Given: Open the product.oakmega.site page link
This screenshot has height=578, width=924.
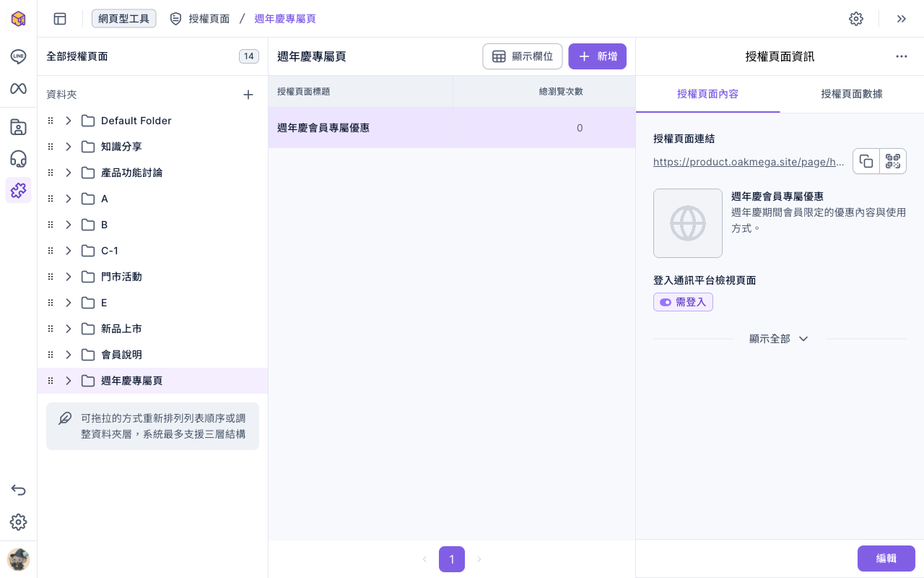Looking at the screenshot, I should (749, 162).
